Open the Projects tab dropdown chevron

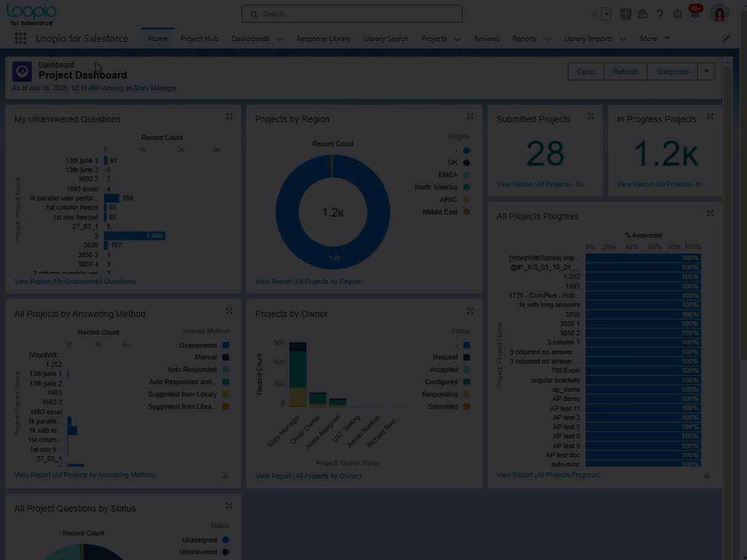click(457, 39)
